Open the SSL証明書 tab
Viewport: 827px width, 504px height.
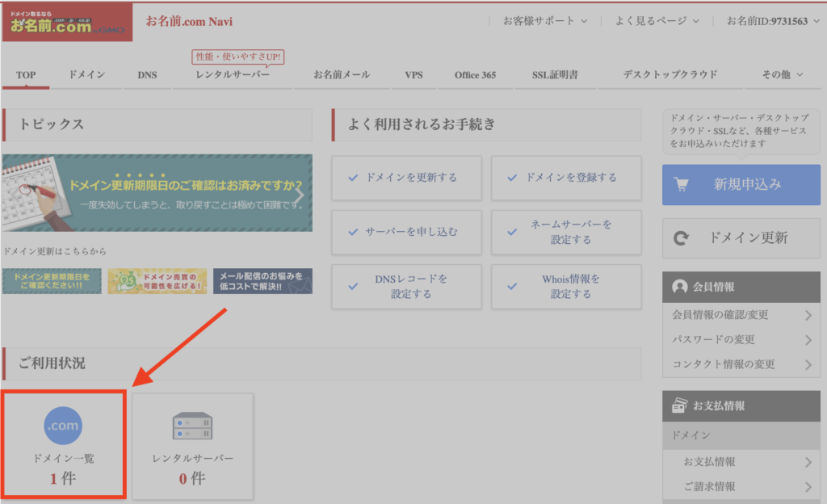point(555,75)
